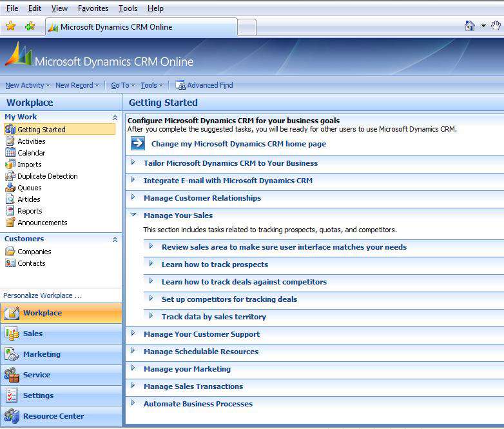This screenshot has height=429, width=504.
Task: Click the Announcements icon
Action: click(10, 222)
